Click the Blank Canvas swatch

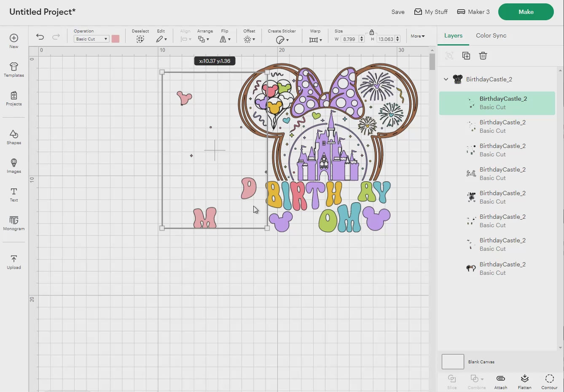pos(453,362)
